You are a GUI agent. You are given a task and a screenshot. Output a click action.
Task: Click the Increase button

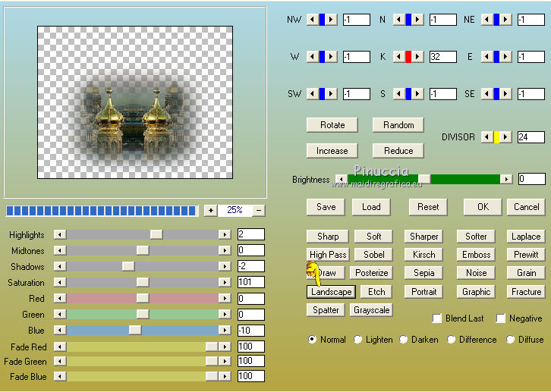click(x=332, y=151)
